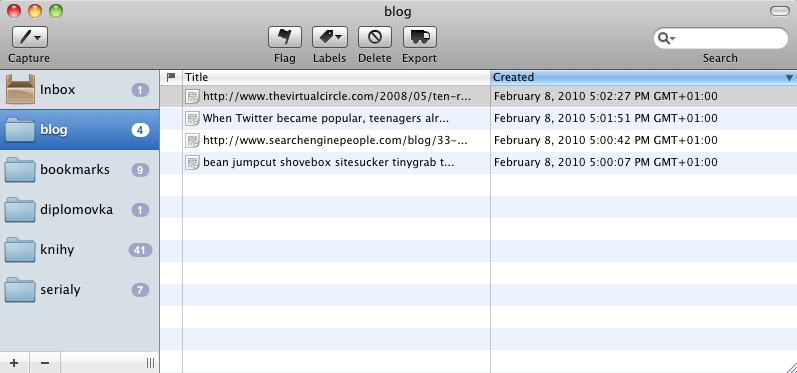Click the bookmarks folder icon
The height and width of the screenshot is (373, 797).
[x=20, y=170]
